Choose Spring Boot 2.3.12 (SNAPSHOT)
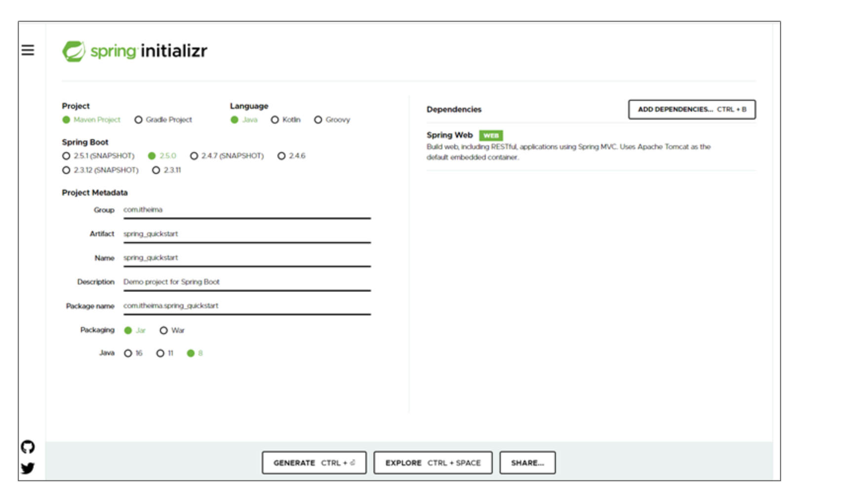The height and width of the screenshot is (503, 868). (x=66, y=170)
